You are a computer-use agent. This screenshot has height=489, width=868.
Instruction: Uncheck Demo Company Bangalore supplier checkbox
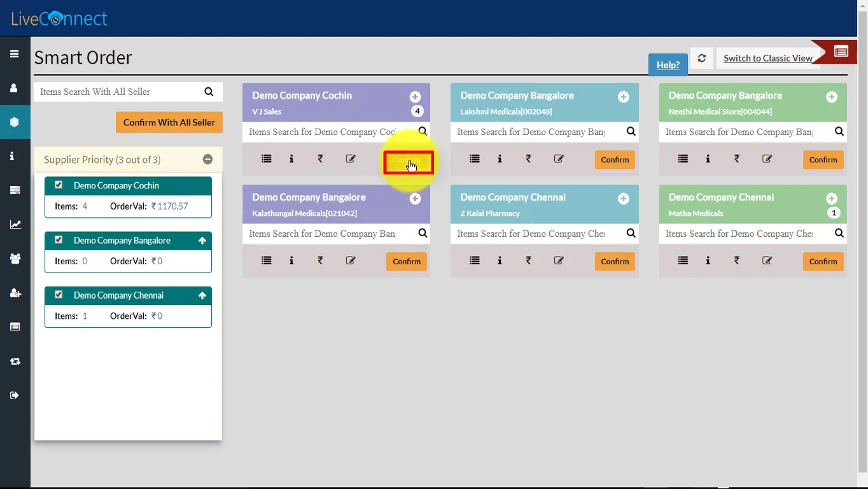(59, 239)
